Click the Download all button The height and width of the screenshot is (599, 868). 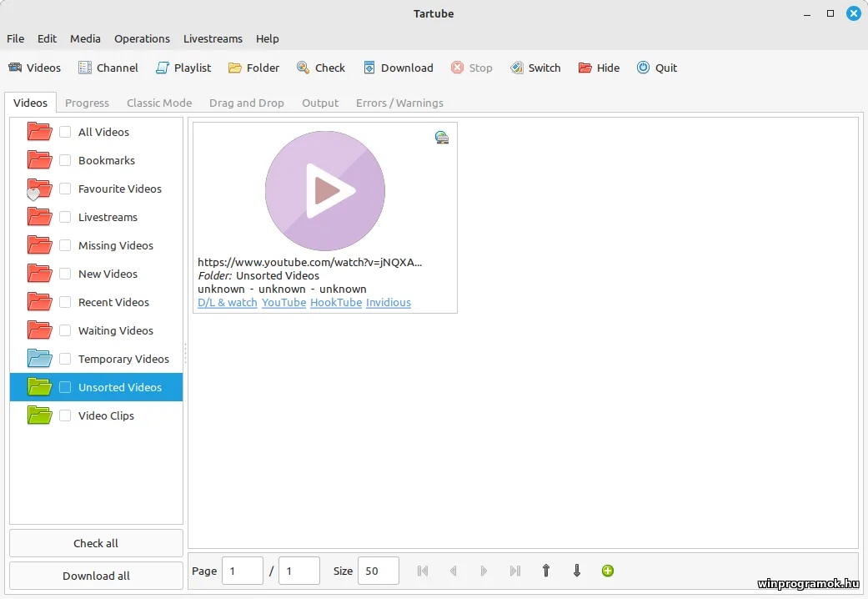[96, 576]
